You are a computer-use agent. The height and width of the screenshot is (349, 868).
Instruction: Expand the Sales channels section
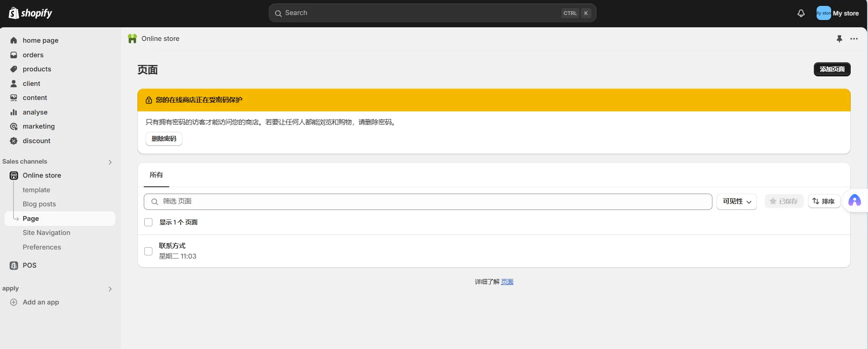coord(110,162)
